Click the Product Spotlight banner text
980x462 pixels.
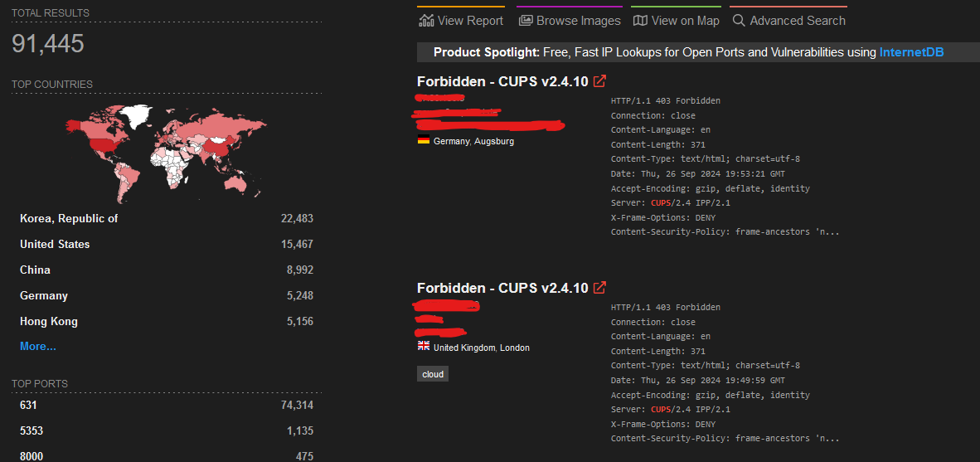coord(688,52)
